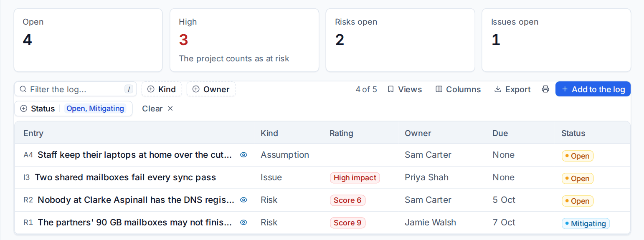Click the High impact rating badge

pos(355,178)
